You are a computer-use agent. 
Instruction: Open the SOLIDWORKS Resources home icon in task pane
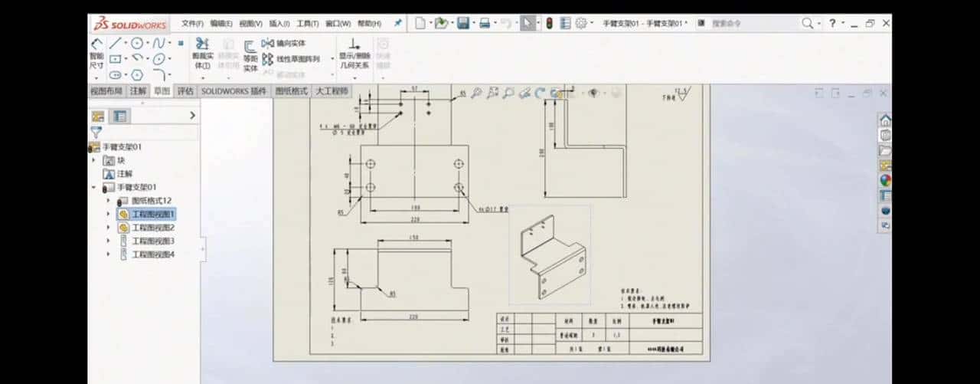(885, 120)
